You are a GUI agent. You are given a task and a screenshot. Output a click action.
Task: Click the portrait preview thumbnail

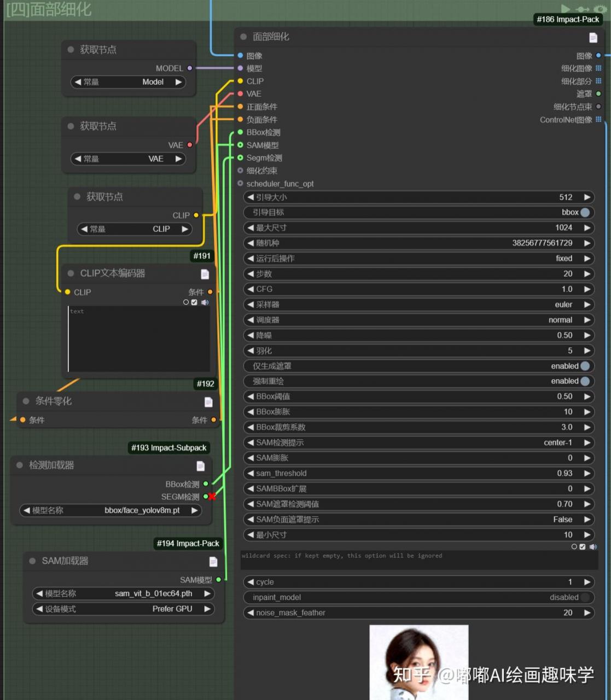pyautogui.click(x=419, y=662)
